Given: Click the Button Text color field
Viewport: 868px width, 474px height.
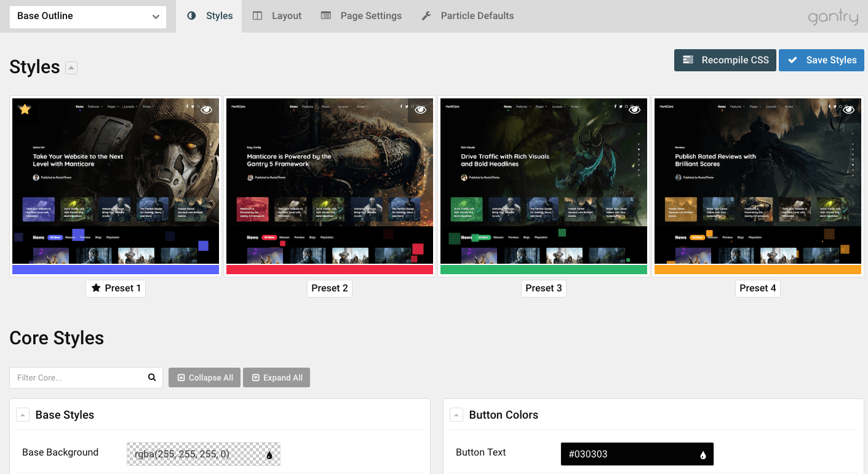Looking at the screenshot, I should [637, 454].
